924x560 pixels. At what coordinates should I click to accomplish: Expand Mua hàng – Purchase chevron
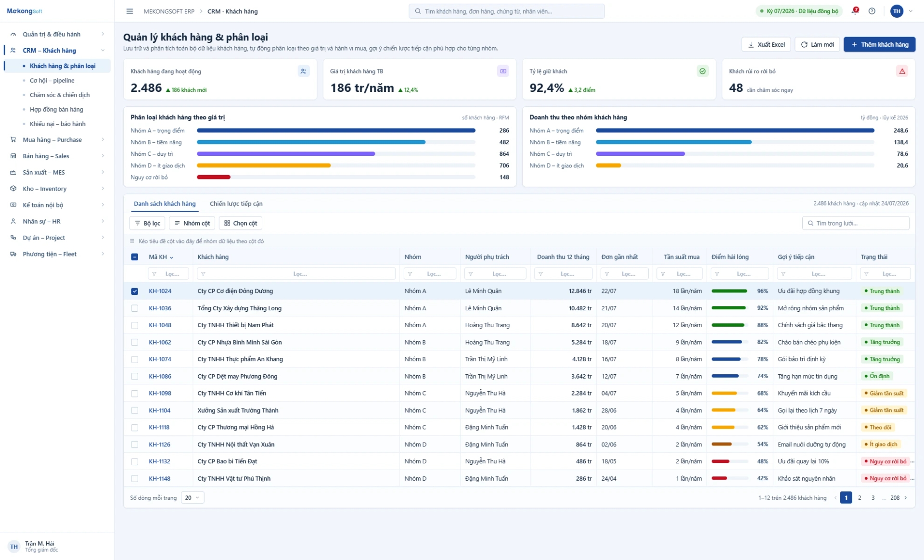103,140
